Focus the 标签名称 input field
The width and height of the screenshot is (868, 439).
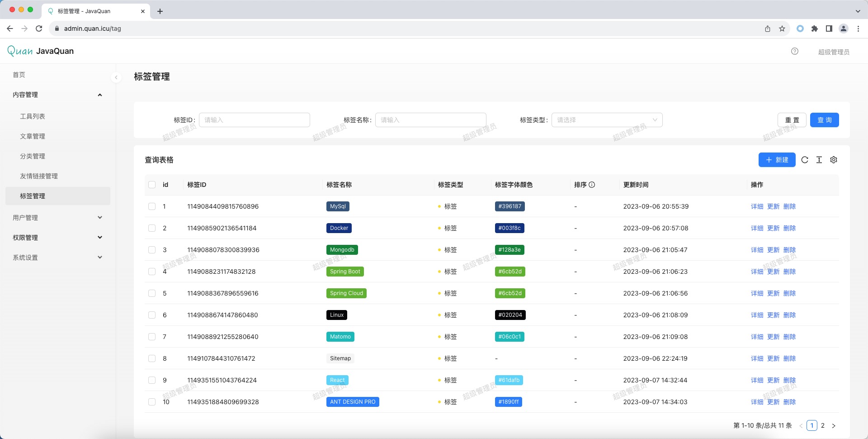coord(430,120)
